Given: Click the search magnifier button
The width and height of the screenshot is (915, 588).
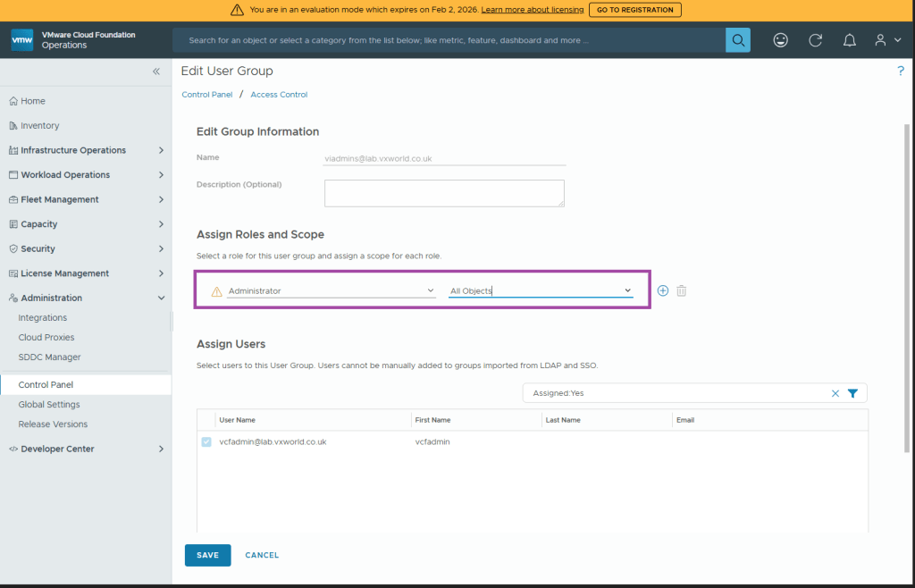Looking at the screenshot, I should click(737, 40).
